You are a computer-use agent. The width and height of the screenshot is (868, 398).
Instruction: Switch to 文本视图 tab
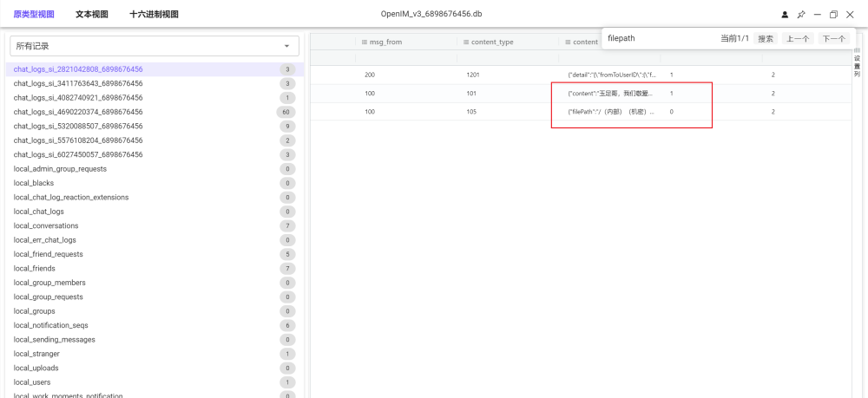click(x=92, y=14)
